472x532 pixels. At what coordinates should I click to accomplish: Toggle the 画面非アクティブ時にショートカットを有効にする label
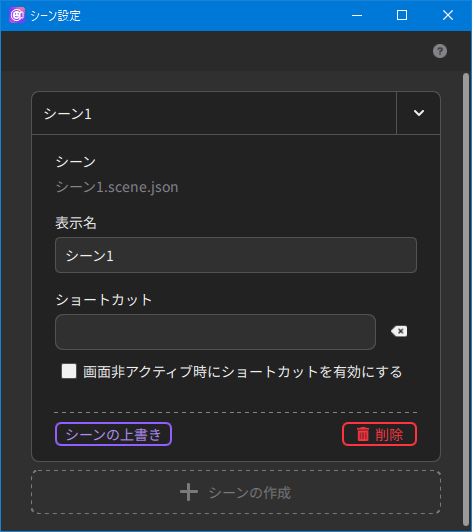point(243,372)
